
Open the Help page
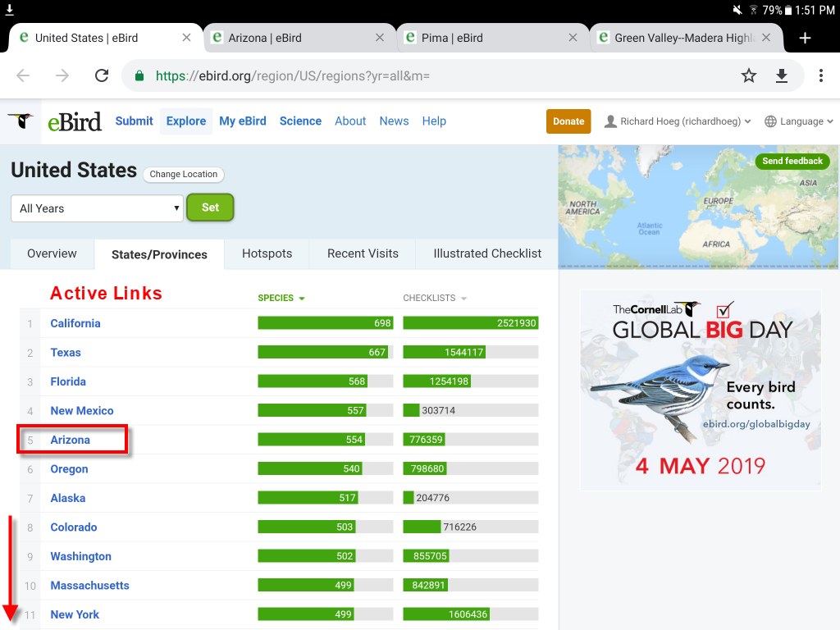(434, 121)
